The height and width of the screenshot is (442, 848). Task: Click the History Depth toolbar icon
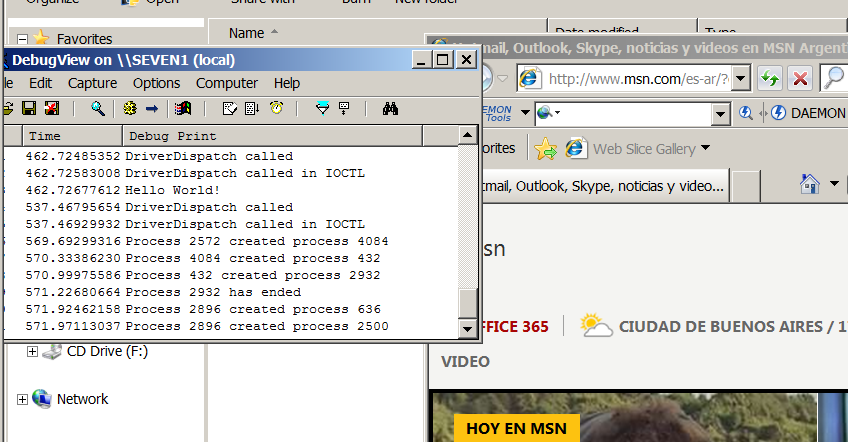click(x=344, y=108)
